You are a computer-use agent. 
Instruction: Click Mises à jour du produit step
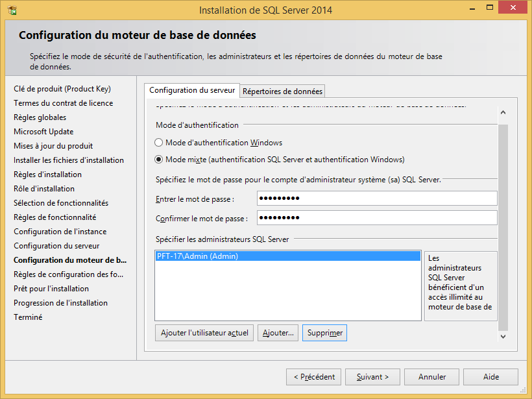click(x=53, y=146)
